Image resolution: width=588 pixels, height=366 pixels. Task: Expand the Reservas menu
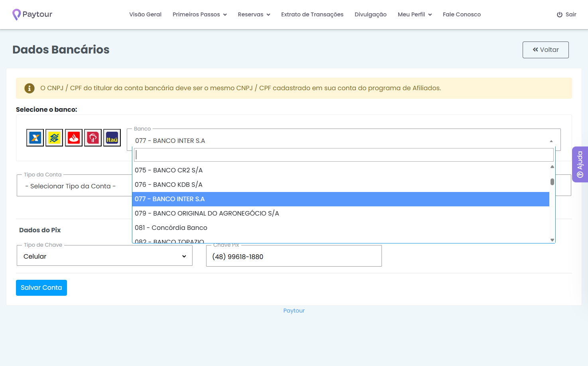tap(254, 14)
